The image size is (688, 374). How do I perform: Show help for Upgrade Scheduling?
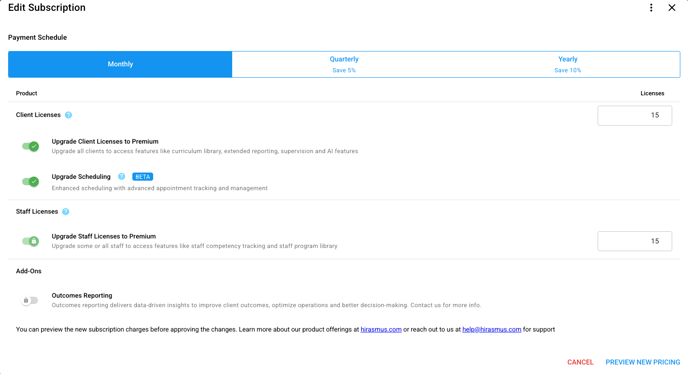point(122,176)
